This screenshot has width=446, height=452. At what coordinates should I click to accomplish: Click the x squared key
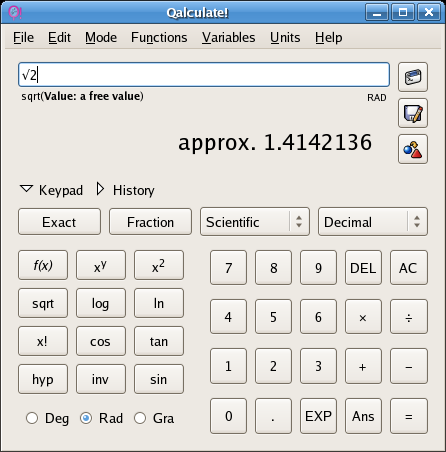point(159,265)
